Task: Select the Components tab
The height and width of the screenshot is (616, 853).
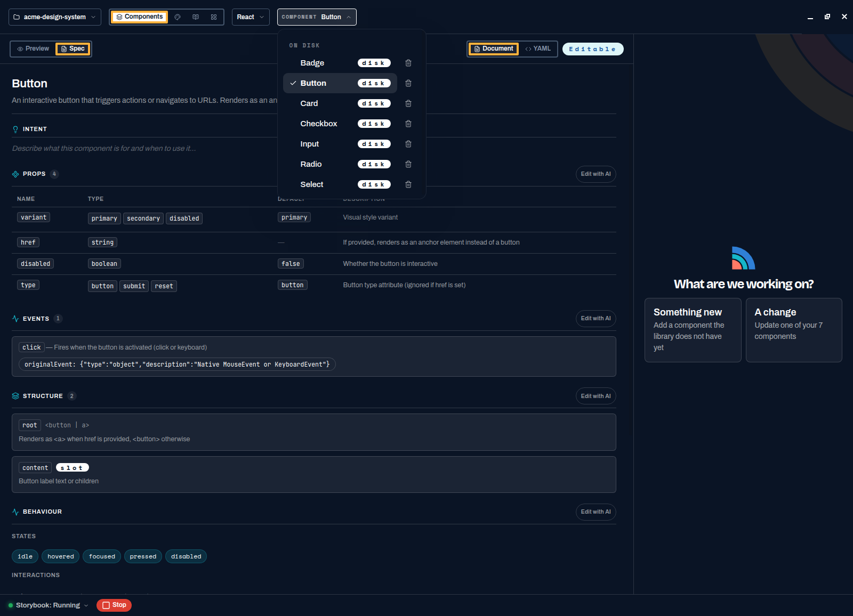Action: click(x=140, y=17)
